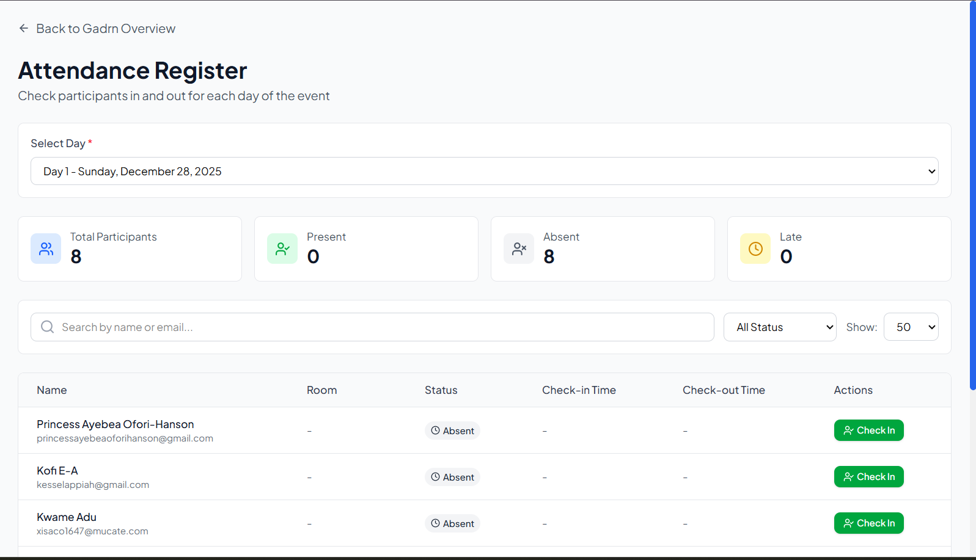Click the Total Participants people icon

pos(46,249)
